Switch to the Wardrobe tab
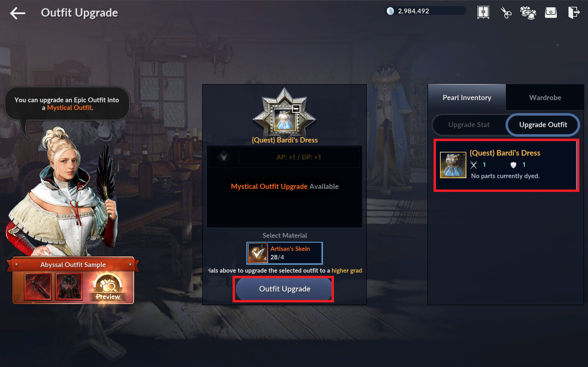 (x=545, y=98)
